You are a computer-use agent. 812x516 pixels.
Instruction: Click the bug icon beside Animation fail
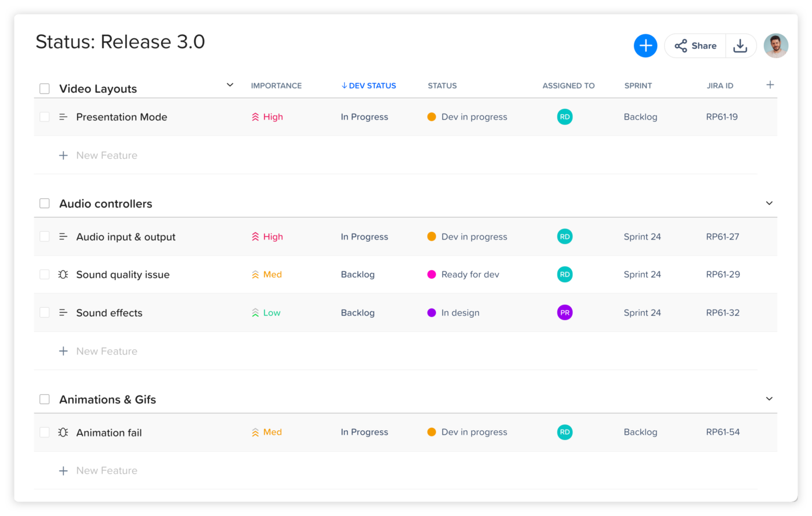click(x=63, y=433)
